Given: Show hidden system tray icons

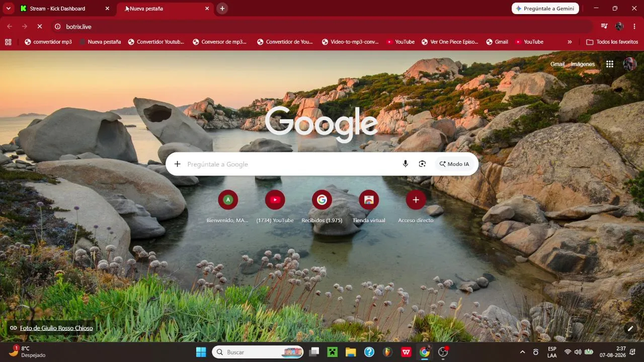Looking at the screenshot, I should click(522, 352).
